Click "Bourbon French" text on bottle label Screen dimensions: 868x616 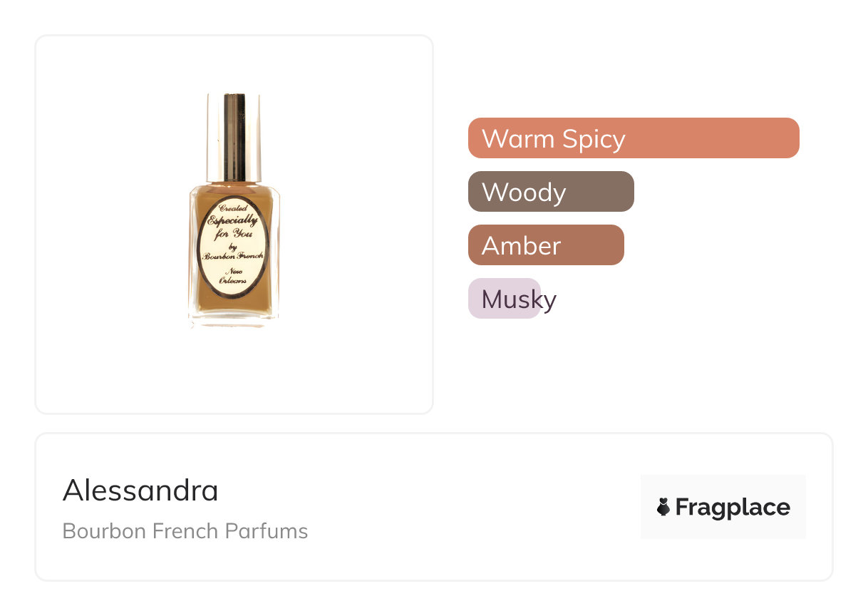coord(233,255)
